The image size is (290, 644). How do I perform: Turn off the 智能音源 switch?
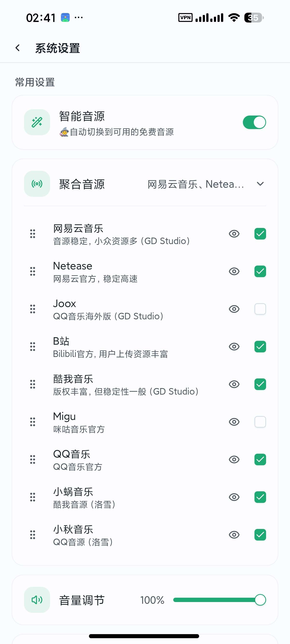[x=254, y=122]
